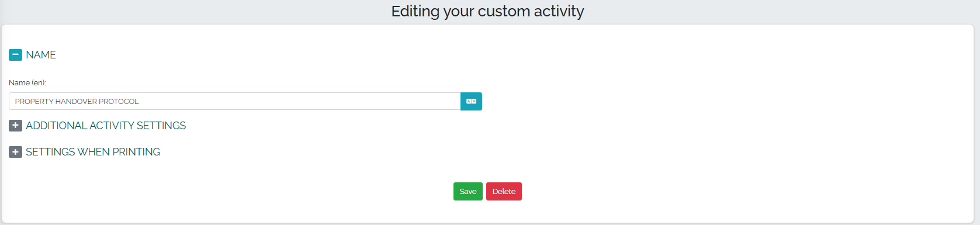Click the 'Name (en):' field label
Screen dimensions: 980x225
pos(27,83)
